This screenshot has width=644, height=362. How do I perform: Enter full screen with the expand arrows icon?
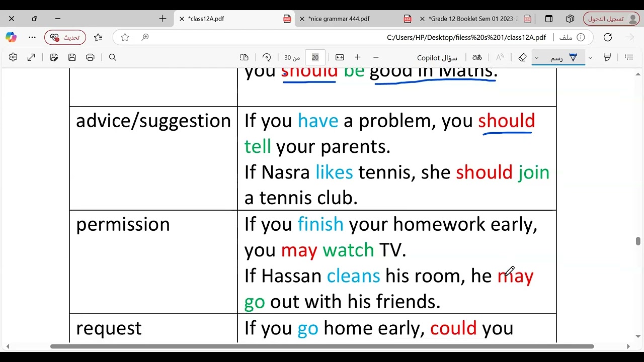(31, 57)
